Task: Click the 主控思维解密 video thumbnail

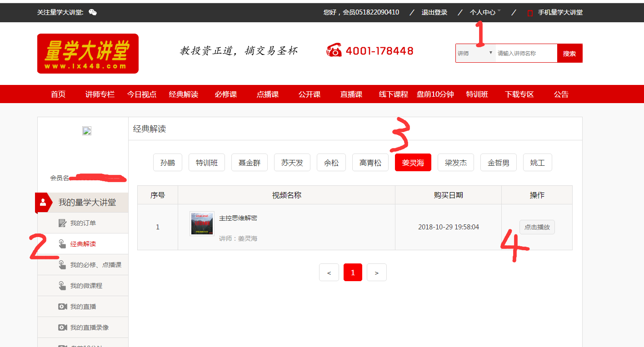Action: point(202,223)
